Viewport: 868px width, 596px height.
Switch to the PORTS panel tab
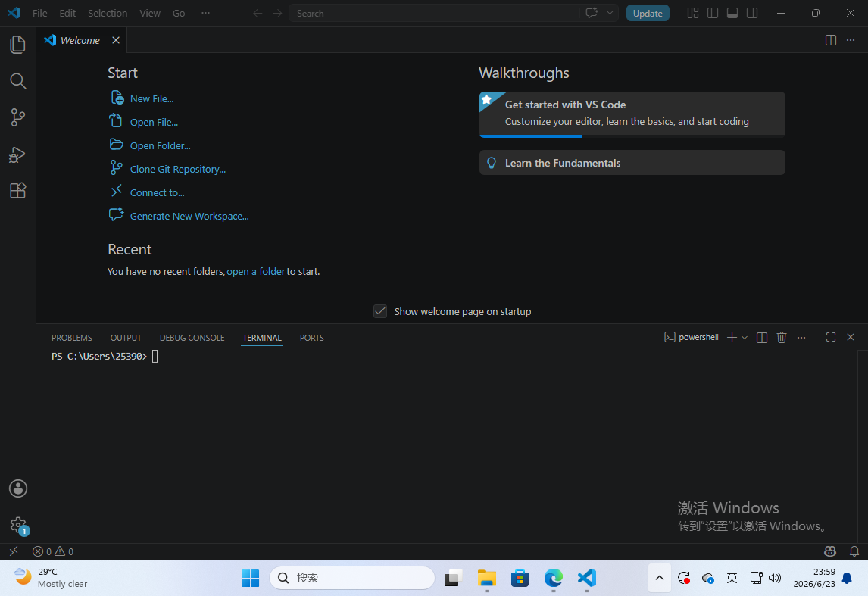(311, 338)
